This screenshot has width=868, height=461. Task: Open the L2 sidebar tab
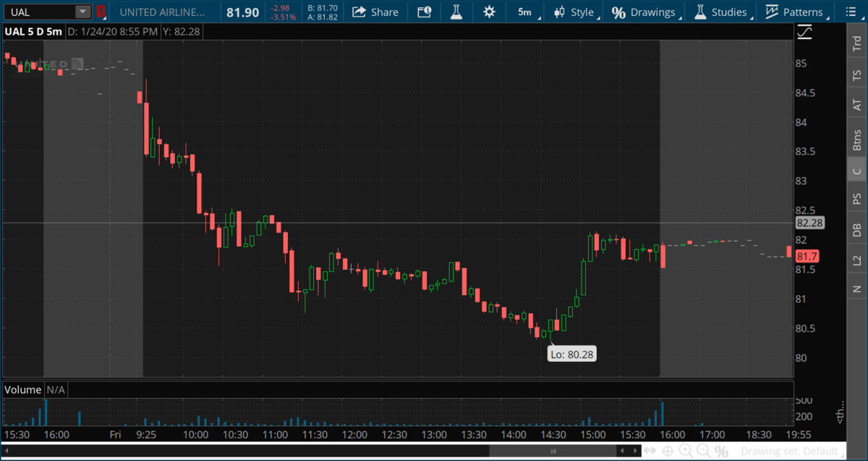857,260
